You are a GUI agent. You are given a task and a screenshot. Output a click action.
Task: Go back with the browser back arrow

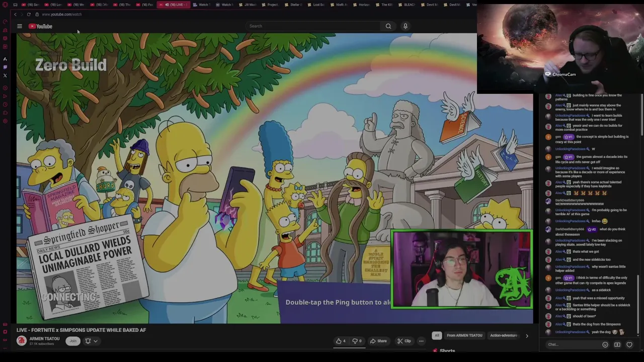(x=15, y=14)
